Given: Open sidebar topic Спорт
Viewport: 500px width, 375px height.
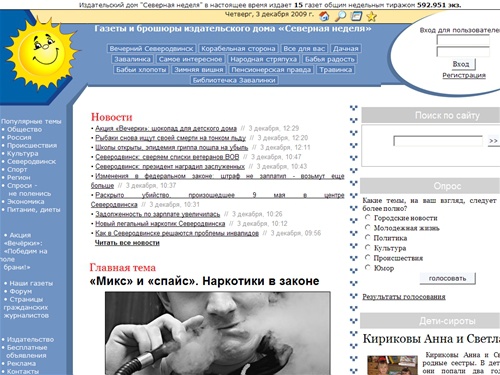Looking at the screenshot, I should (x=17, y=169).
